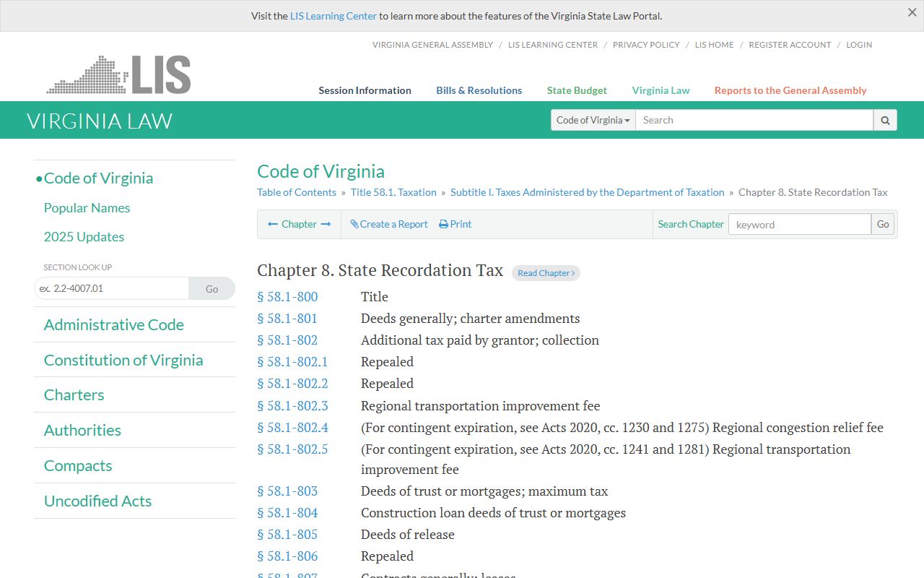This screenshot has height=578, width=924.
Task: Open Session Information menu
Action: coord(365,90)
